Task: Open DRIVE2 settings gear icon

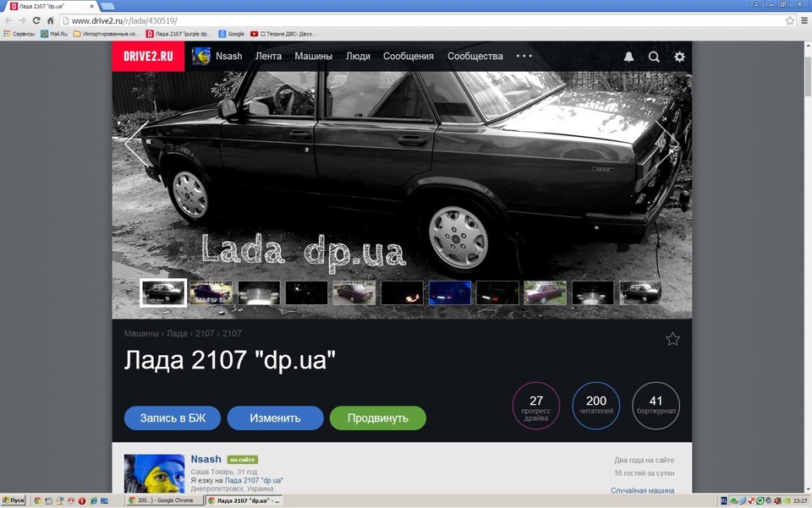Action: [679, 57]
